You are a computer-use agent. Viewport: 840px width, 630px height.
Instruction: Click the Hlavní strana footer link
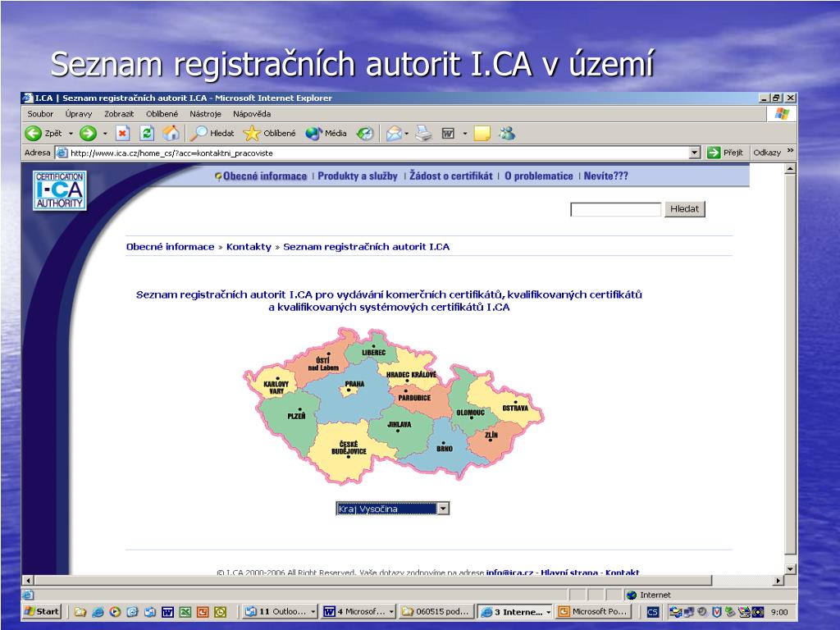click(569, 572)
